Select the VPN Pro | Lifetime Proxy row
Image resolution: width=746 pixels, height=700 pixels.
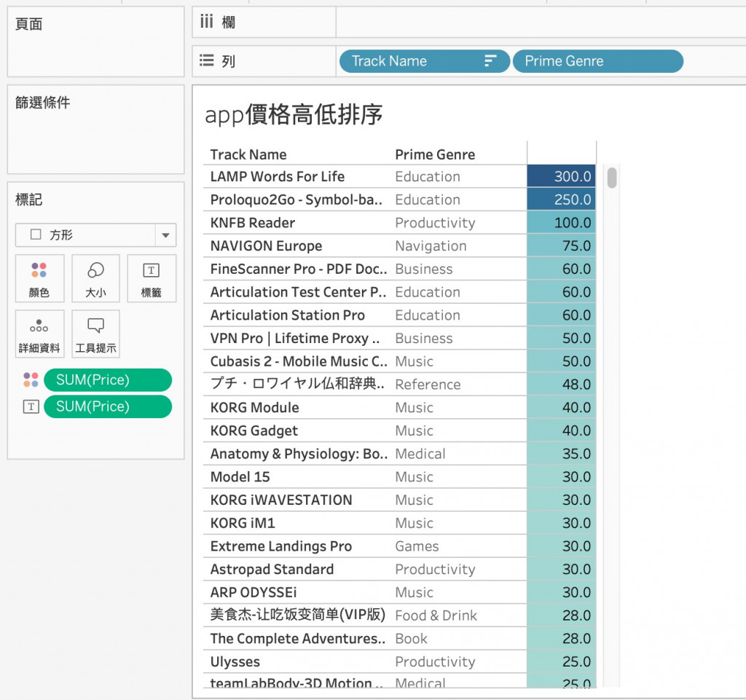pyautogui.click(x=295, y=338)
